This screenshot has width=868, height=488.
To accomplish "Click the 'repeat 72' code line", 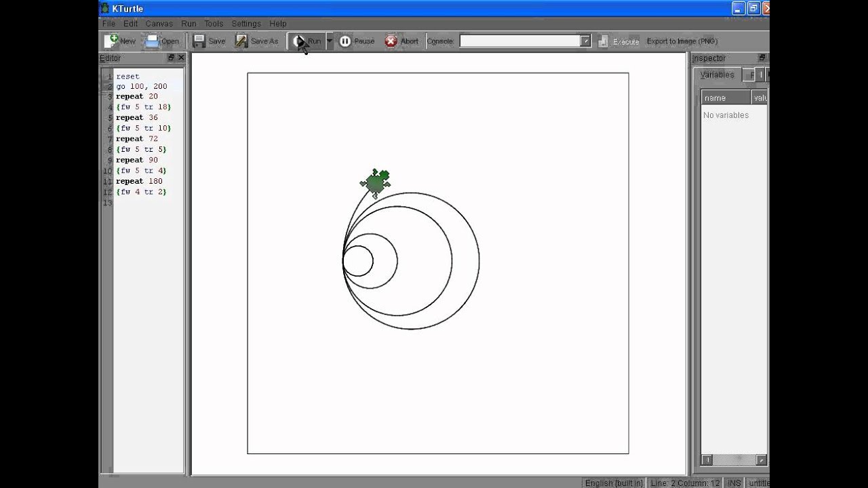I will (136, 139).
